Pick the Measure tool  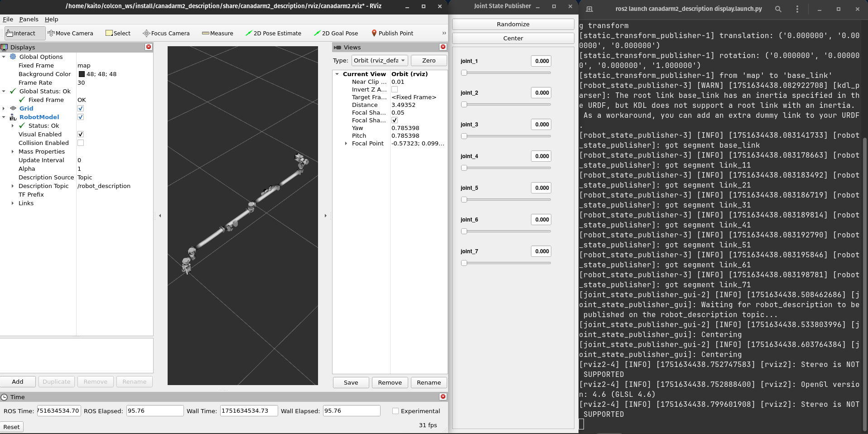point(217,33)
